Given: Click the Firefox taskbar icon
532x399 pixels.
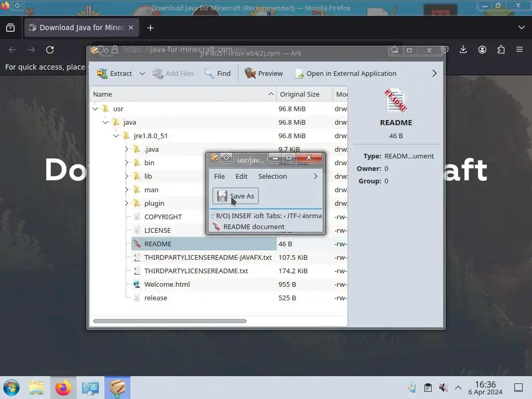Looking at the screenshot, I should 63,388.
